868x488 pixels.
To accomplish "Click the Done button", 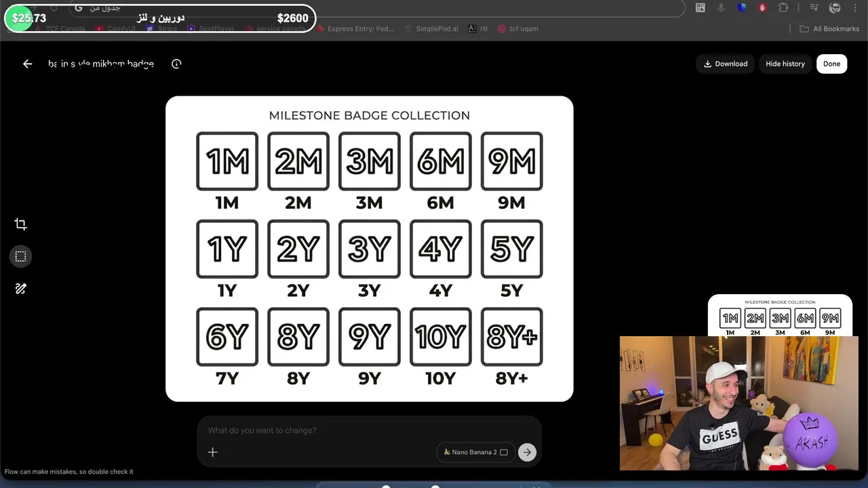I will pos(831,64).
